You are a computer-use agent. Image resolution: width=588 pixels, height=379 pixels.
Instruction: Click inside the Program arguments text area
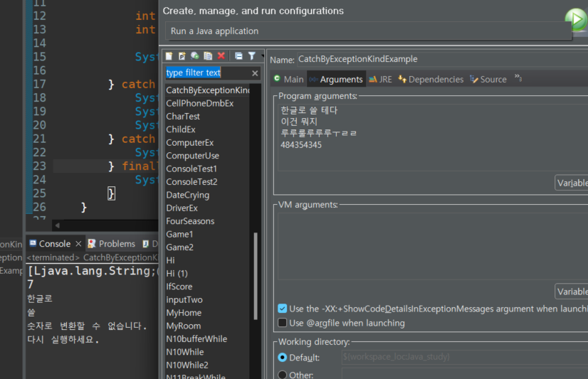click(433, 137)
